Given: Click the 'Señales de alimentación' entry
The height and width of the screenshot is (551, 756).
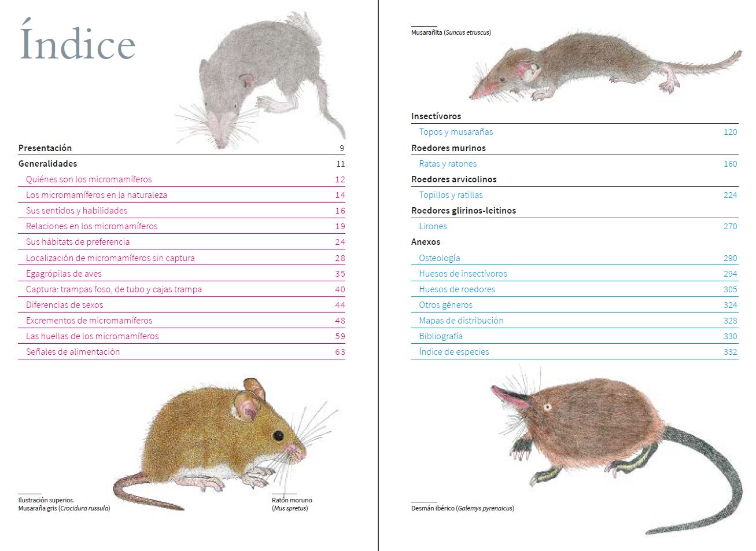Looking at the screenshot, I should click(x=73, y=352).
